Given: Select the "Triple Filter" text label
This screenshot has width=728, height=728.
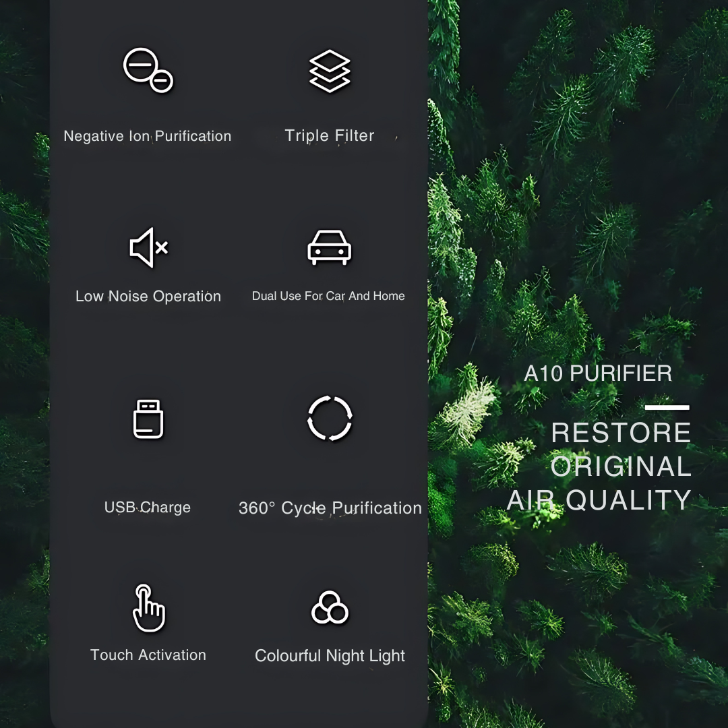Looking at the screenshot, I should 330,135.
